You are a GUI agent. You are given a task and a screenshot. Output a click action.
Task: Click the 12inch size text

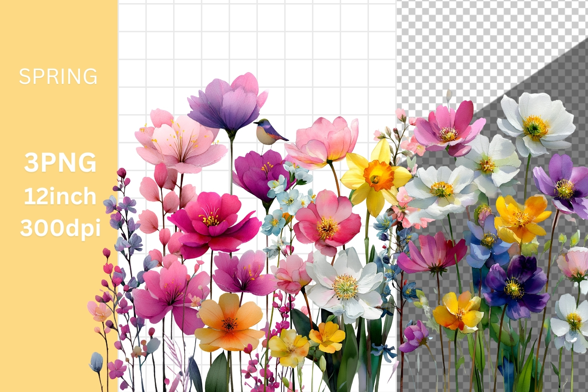pyautogui.click(x=60, y=196)
